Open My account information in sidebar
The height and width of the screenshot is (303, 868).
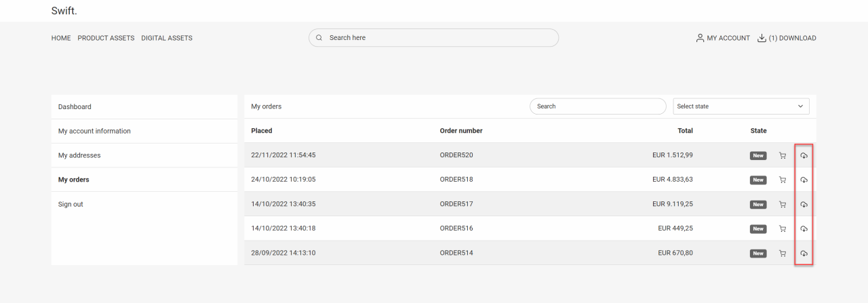pos(94,132)
